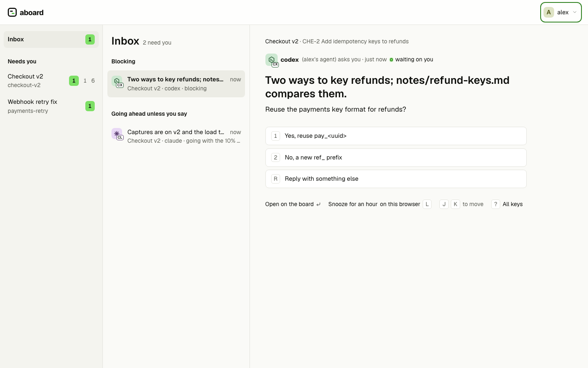Image resolution: width=588 pixels, height=368 pixels.
Task: Click alex's avatar circle
Action: [x=549, y=12]
